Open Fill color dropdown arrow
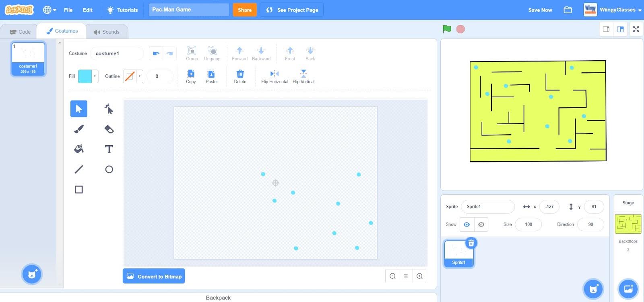 [95, 76]
